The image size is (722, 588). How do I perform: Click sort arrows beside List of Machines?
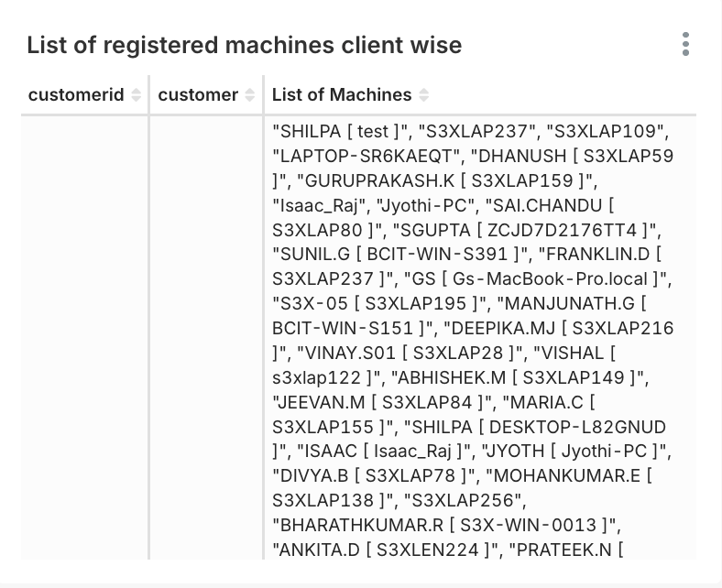424,95
